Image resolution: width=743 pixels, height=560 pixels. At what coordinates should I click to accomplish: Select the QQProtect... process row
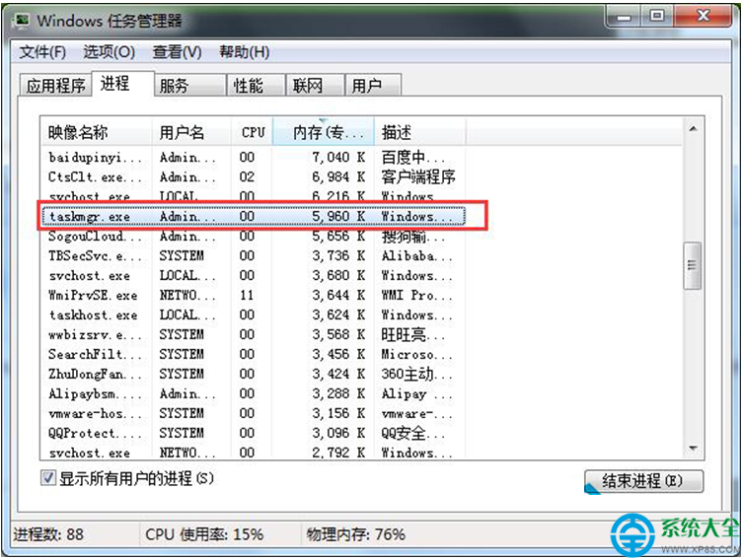click(253, 433)
